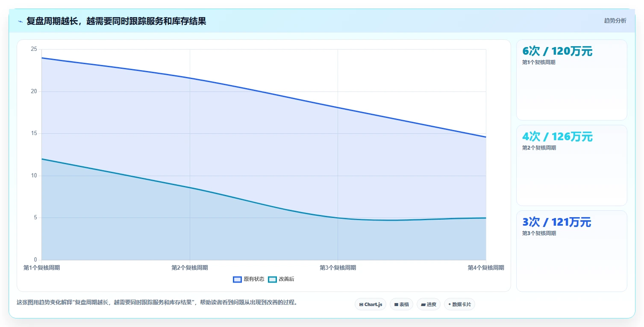This screenshot has height=327, width=644.
Task: Click the 第1个复核周期 x-axis label
Action: 41,268
